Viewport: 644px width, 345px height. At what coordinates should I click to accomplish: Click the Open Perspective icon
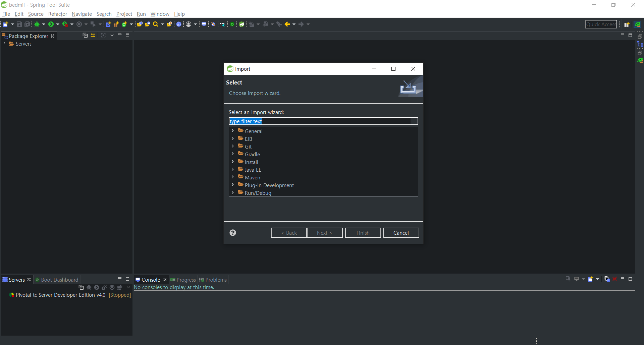(x=627, y=24)
